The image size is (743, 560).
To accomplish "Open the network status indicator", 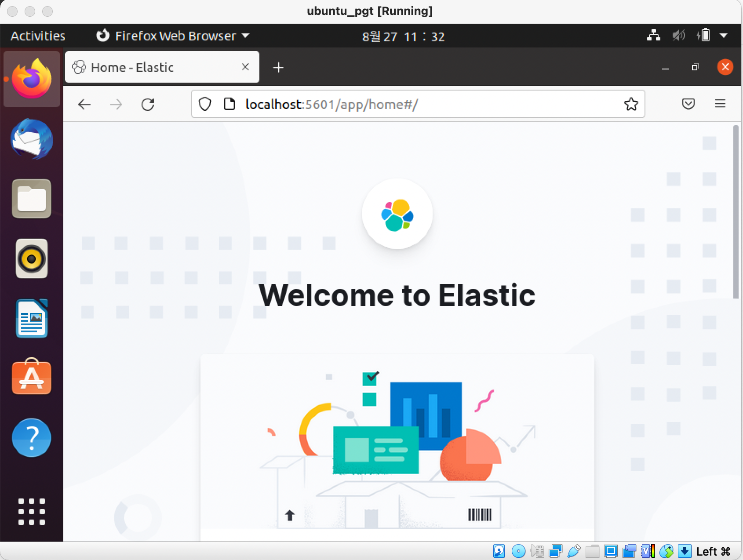I will coord(654,35).
